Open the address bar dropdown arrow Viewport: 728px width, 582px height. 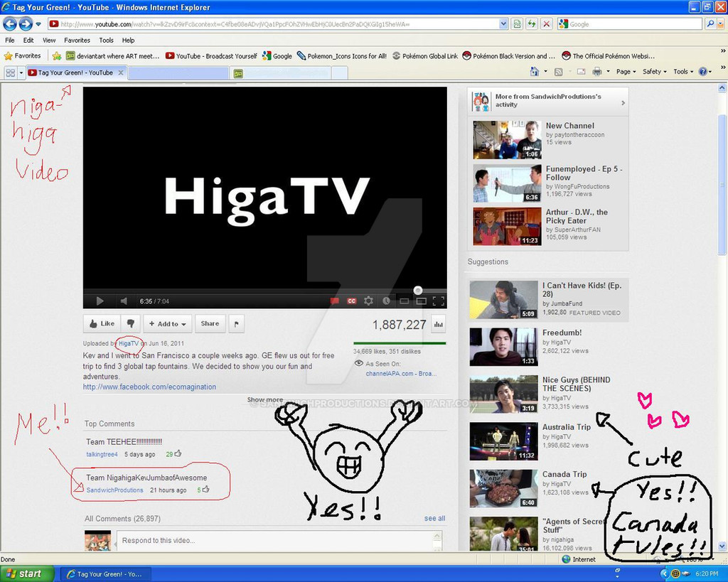click(x=504, y=23)
